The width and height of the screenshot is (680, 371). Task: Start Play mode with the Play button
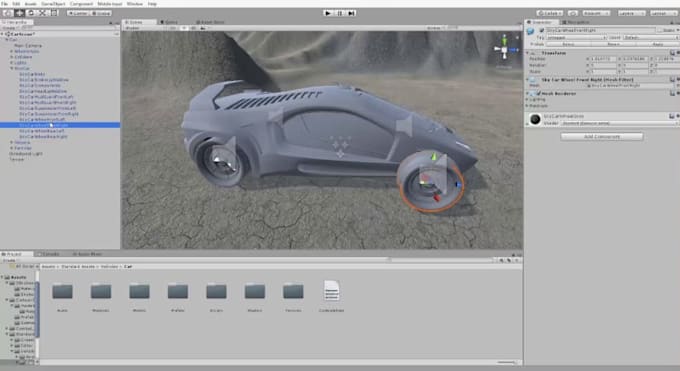click(x=328, y=13)
